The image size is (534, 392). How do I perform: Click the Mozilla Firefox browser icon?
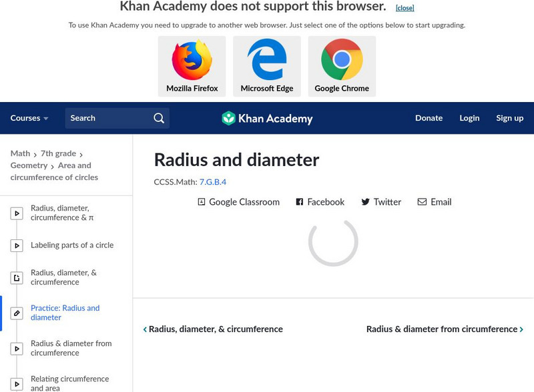[192, 60]
